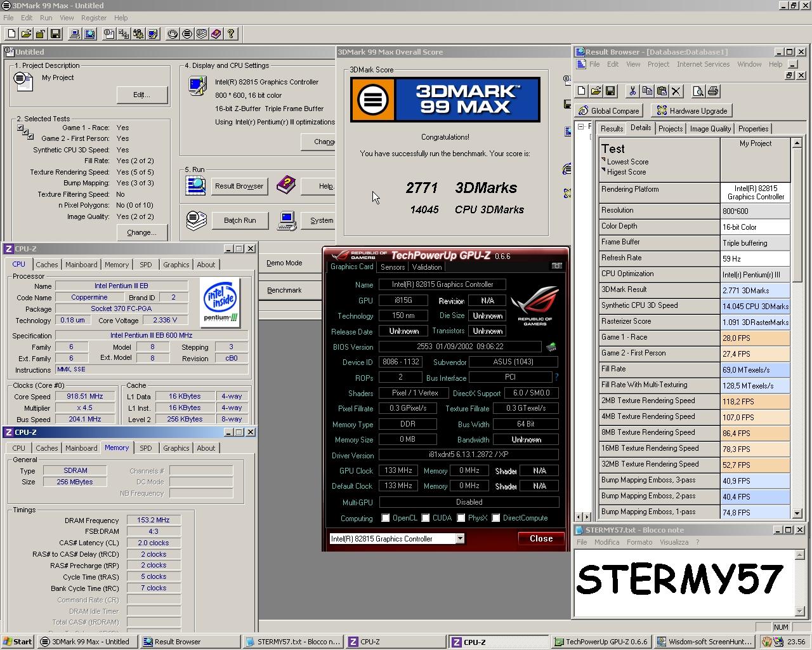Click Edit... button in Project Description
Screen dimensions: 812x650
[x=142, y=95]
